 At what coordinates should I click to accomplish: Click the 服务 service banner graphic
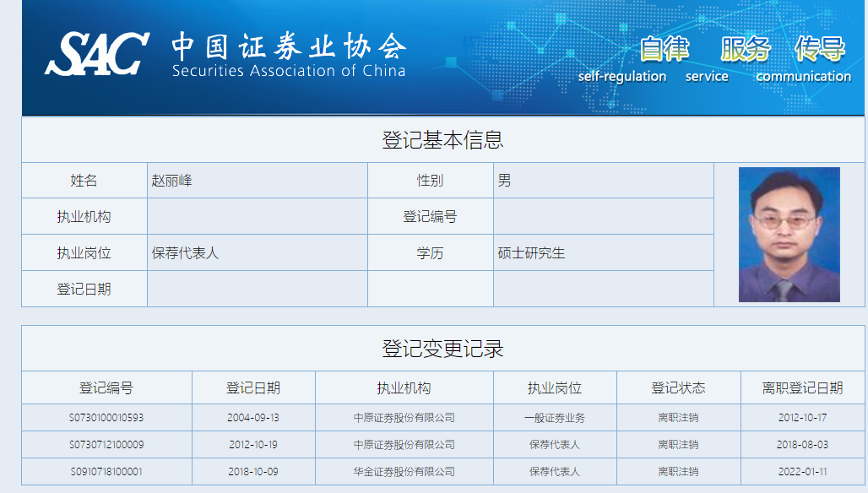pos(708,60)
